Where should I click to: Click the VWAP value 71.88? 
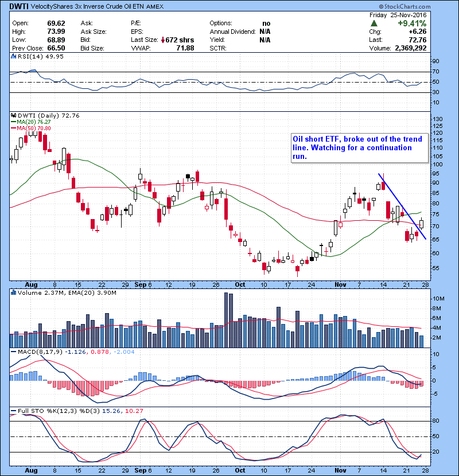pyautogui.click(x=185, y=48)
